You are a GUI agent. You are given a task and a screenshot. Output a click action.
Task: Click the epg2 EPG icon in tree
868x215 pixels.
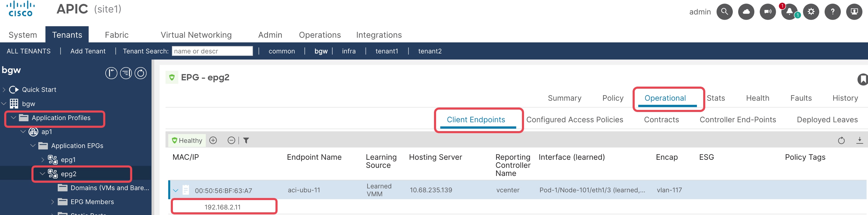coord(53,173)
